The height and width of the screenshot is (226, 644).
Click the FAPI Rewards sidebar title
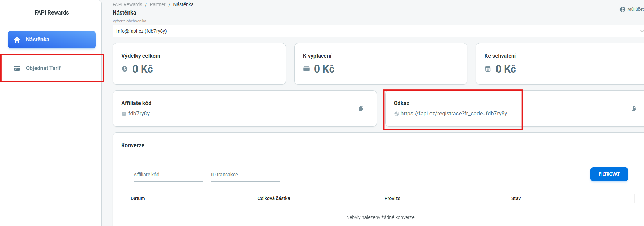(x=52, y=13)
